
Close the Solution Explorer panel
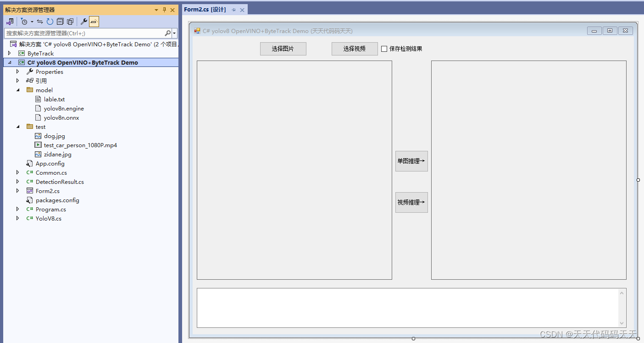pos(172,10)
